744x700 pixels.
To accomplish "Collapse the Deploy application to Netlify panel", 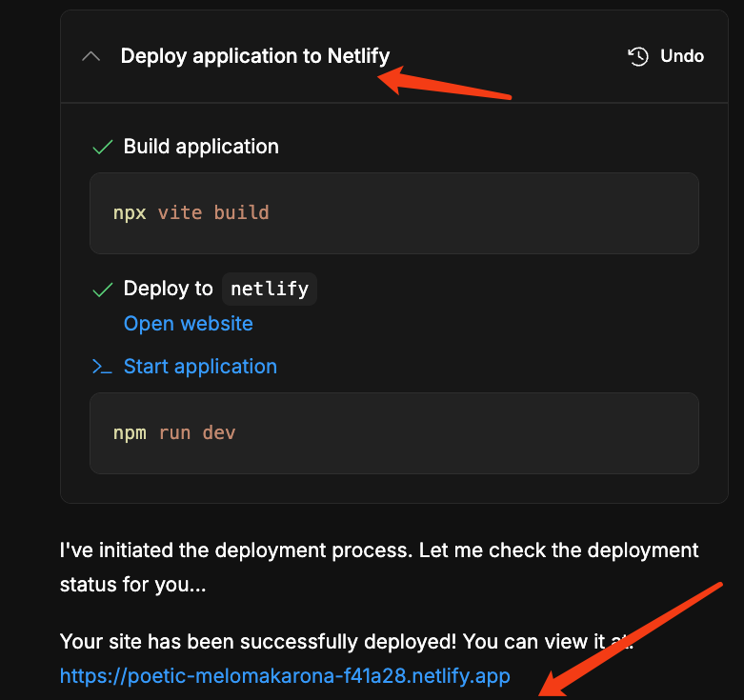I will pos(90,57).
